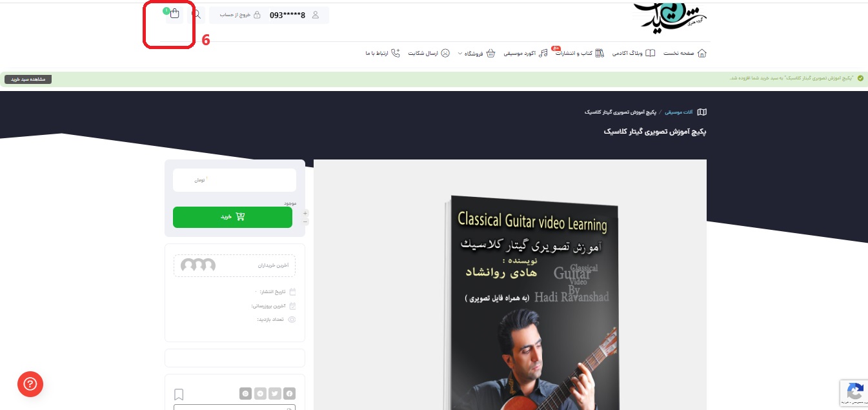Click the مشاهده سبد خرید button

[28, 79]
